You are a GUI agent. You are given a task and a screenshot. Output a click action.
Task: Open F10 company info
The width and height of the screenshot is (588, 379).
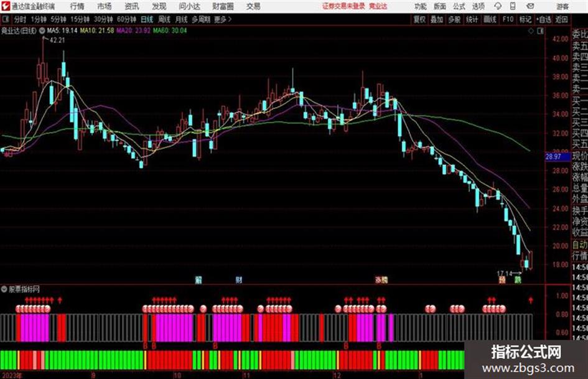point(508,19)
